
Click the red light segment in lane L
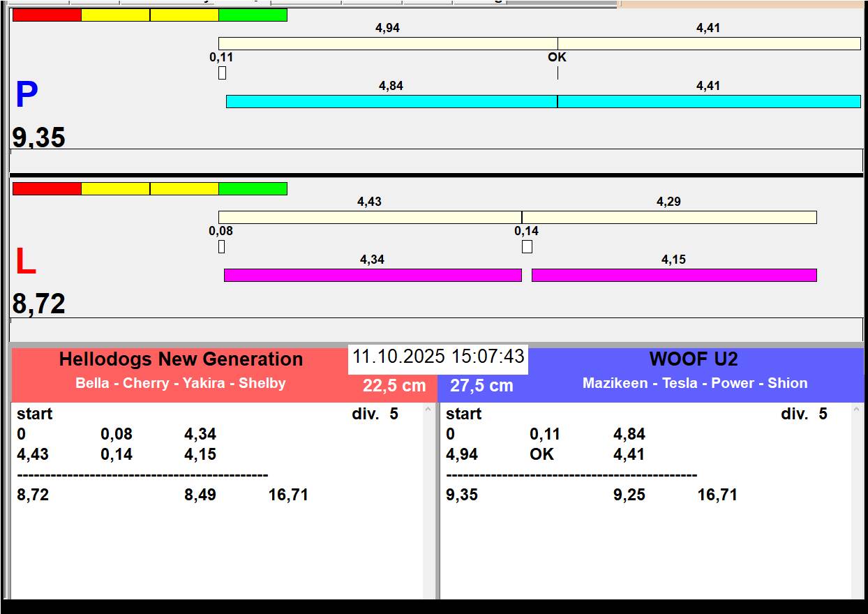point(47,189)
